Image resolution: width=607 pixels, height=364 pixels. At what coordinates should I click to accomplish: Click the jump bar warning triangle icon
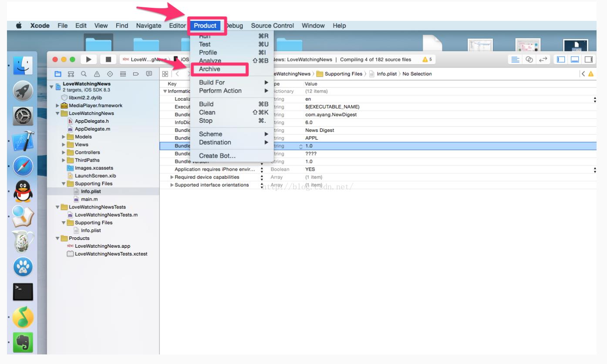click(x=591, y=74)
